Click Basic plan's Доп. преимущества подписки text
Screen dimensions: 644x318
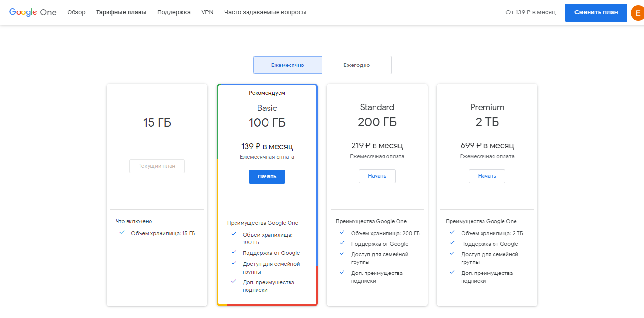pyautogui.click(x=268, y=286)
